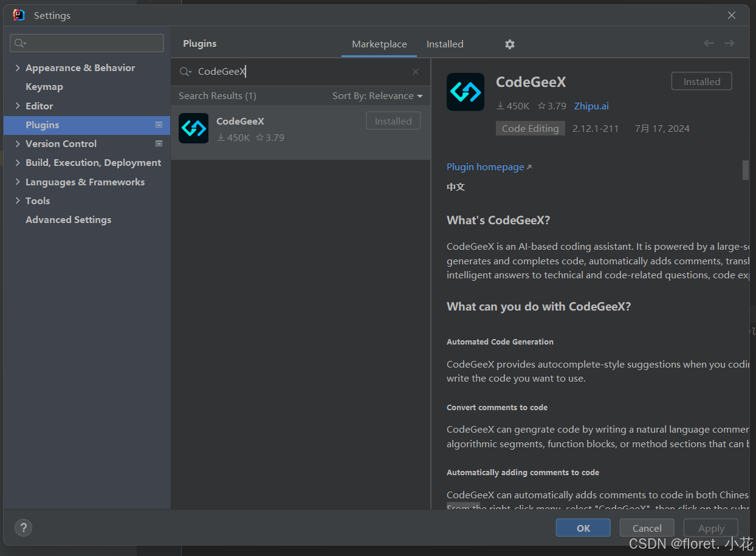Click OK button
This screenshot has height=556, width=756.
click(583, 528)
